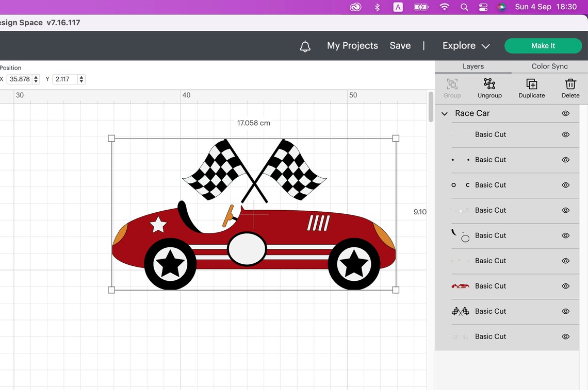
Task: Increase the X position with the stepper
Action: (36, 77)
